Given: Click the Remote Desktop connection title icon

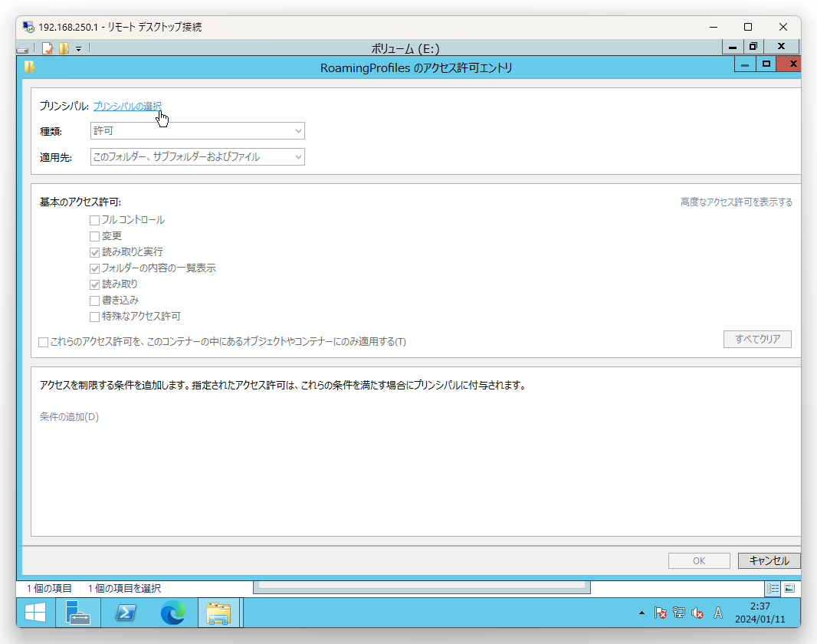Looking at the screenshot, I should [28, 27].
